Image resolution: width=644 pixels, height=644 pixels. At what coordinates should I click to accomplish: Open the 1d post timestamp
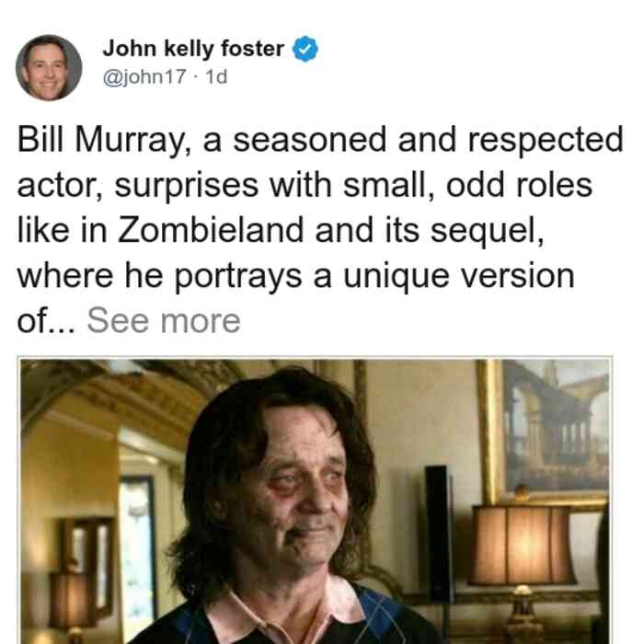[x=216, y=76]
